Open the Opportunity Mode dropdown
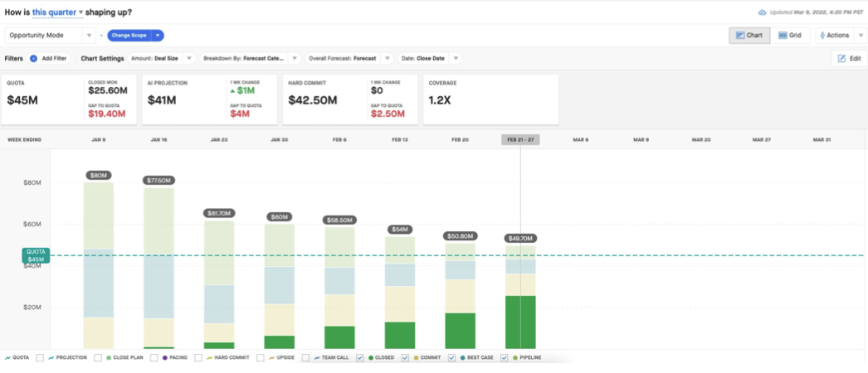The height and width of the screenshot is (373, 868). pos(50,36)
